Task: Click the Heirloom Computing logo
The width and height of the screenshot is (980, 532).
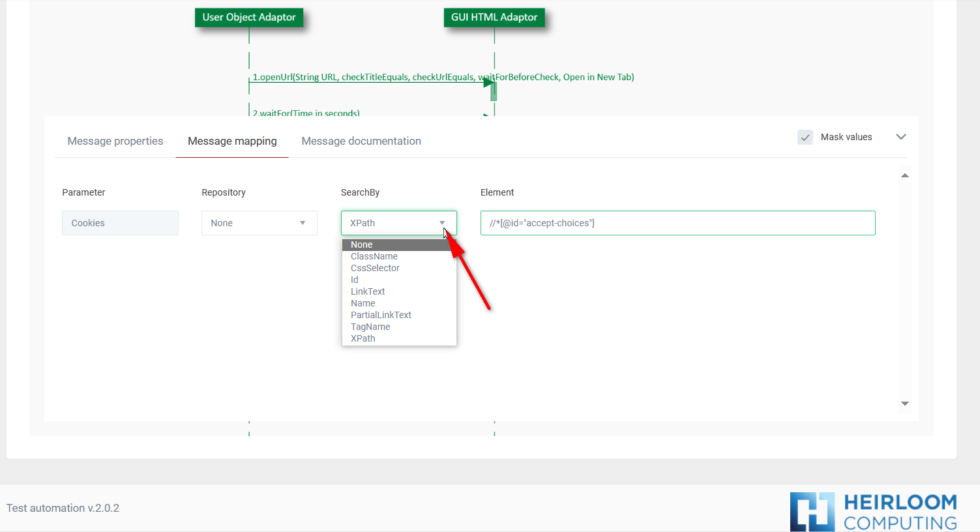Action: 873,512
